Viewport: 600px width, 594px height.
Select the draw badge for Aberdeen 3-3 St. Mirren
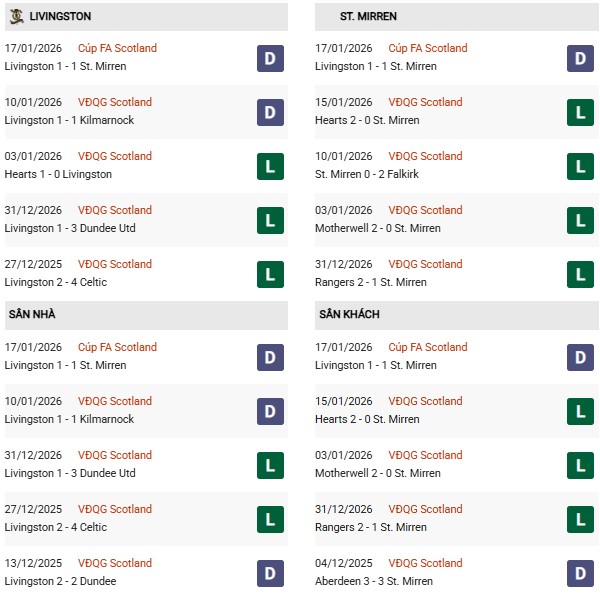(x=580, y=573)
